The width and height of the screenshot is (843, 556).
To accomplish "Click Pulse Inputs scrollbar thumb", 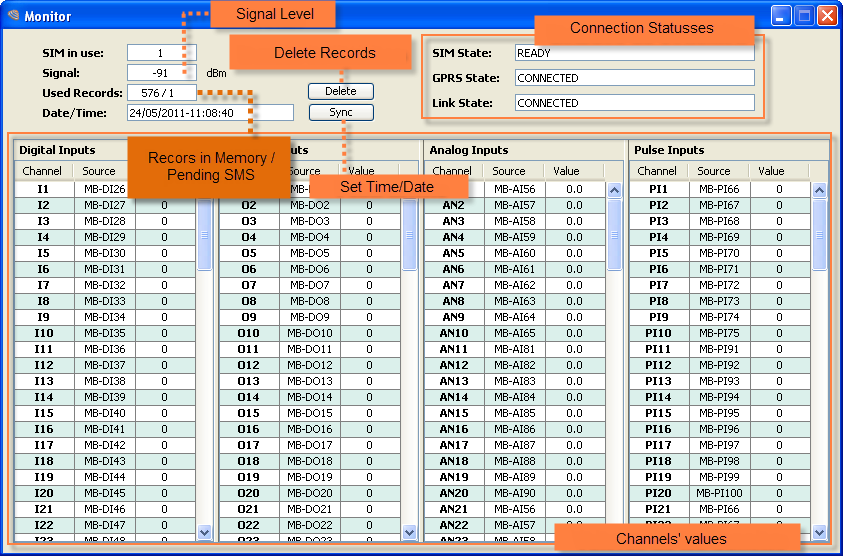I will click(819, 234).
